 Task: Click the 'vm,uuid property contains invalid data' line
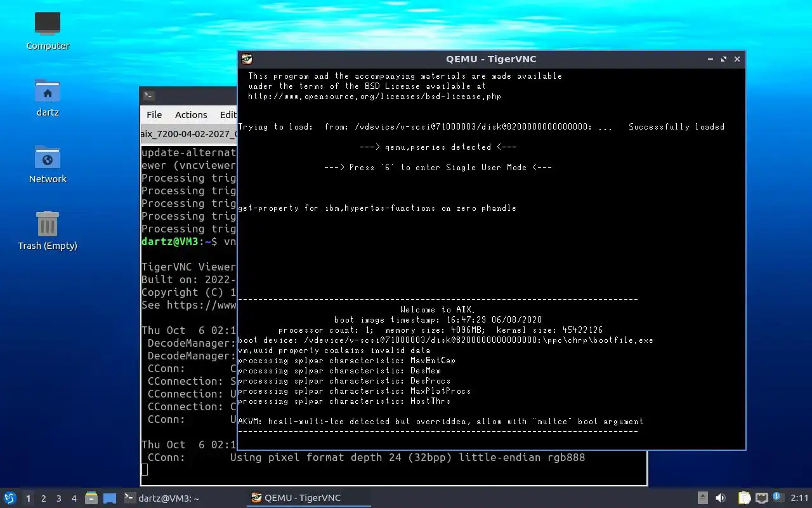tap(334, 351)
